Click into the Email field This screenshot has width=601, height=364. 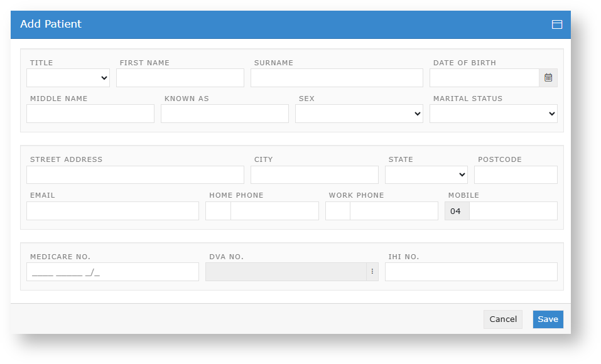point(112,211)
